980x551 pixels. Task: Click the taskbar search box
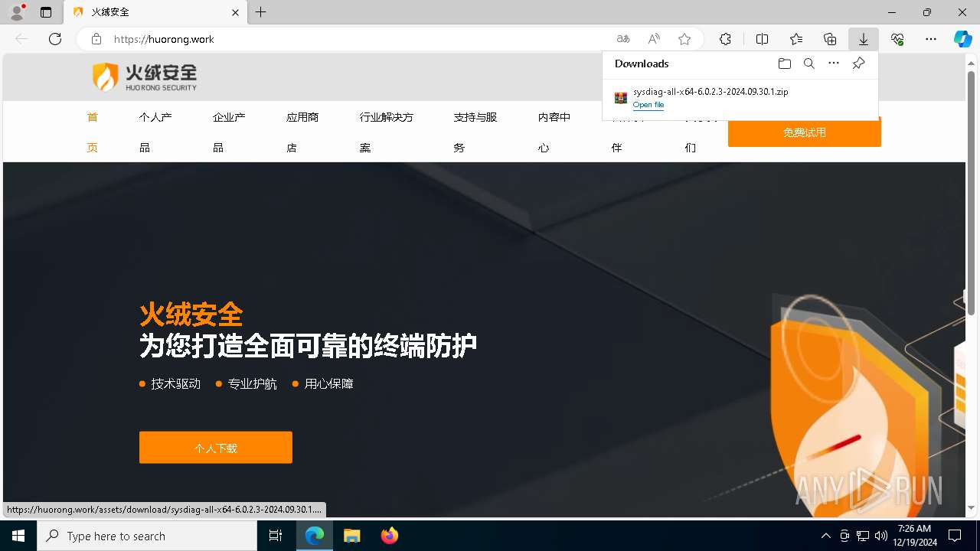[147, 536]
